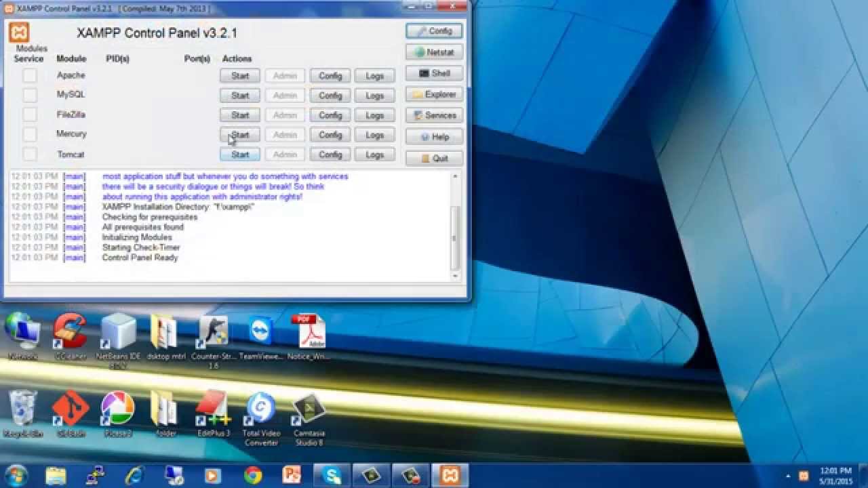Image resolution: width=868 pixels, height=488 pixels.
Task: Open Explorer to browse the XAMPP folder
Action: [x=435, y=94]
